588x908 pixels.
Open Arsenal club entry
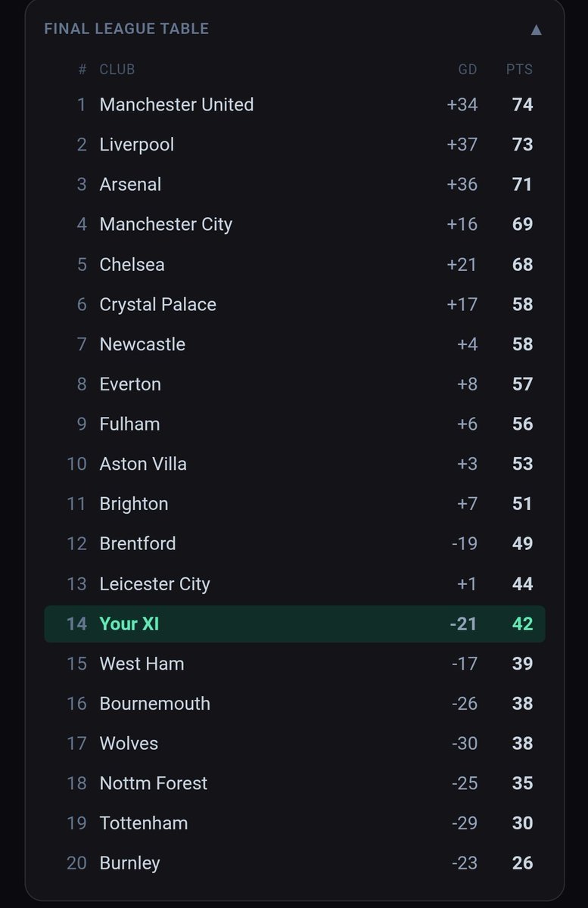tap(130, 184)
